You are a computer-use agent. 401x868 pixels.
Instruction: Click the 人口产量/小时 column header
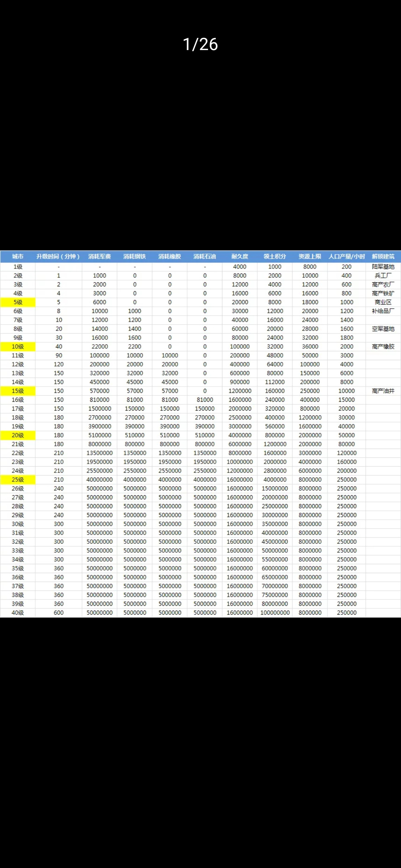click(x=347, y=256)
